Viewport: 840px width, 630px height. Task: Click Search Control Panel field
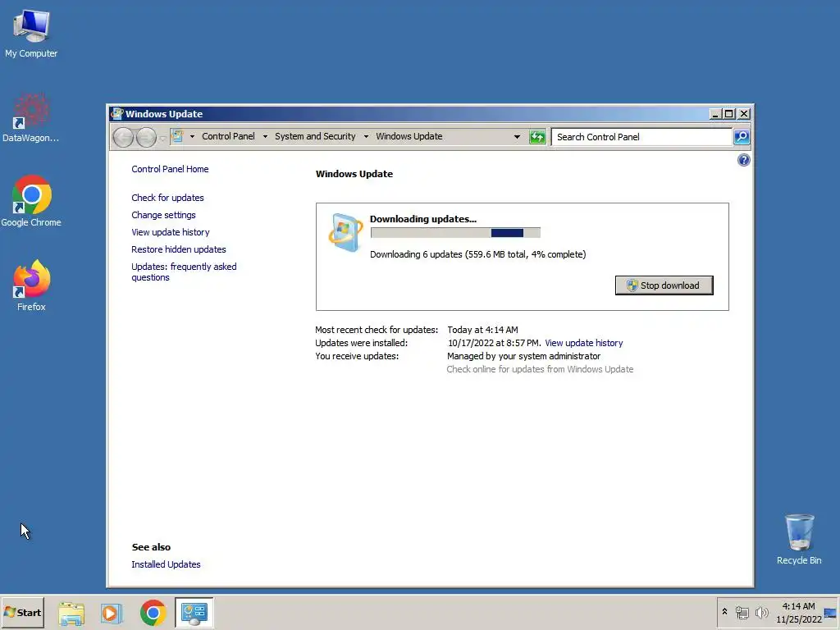(x=641, y=137)
